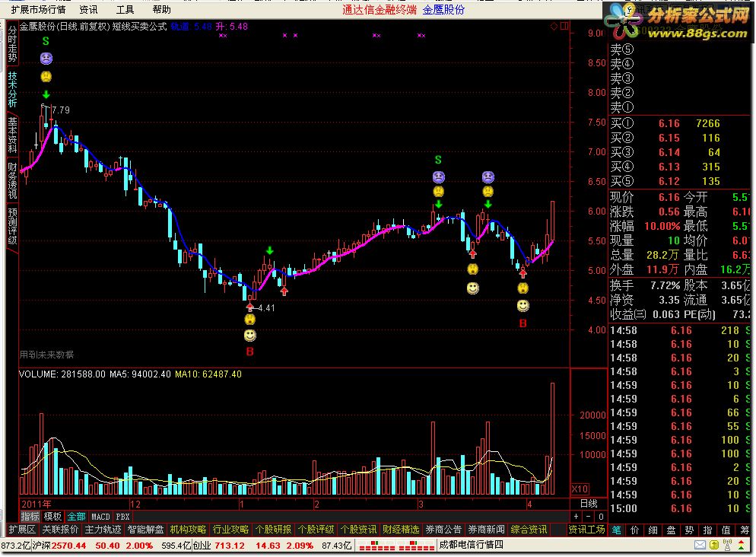
Task: Select the 值 value tab
Action: (x=726, y=530)
